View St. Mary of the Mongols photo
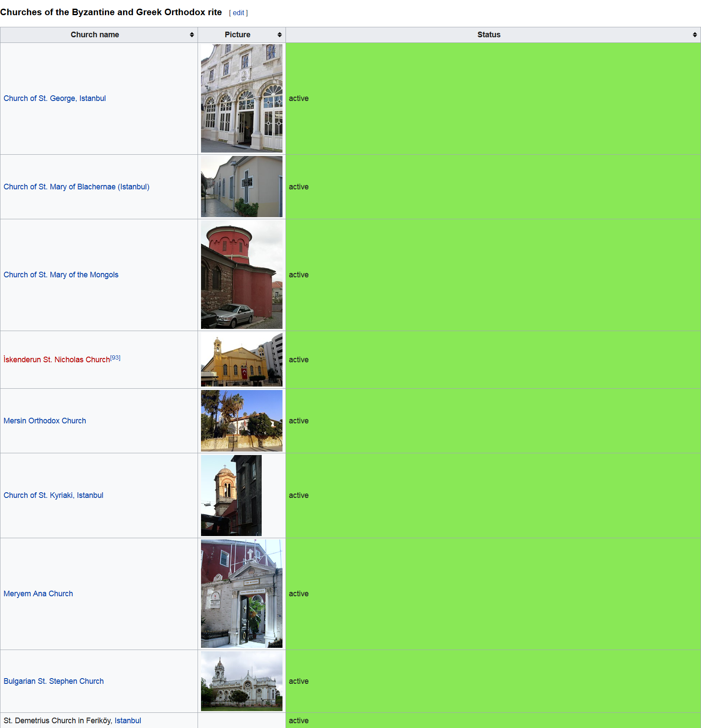The height and width of the screenshot is (728, 701). (x=242, y=275)
